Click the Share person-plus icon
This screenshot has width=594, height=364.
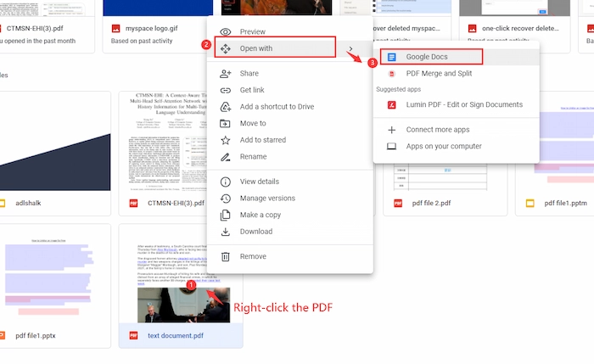pyautogui.click(x=226, y=74)
